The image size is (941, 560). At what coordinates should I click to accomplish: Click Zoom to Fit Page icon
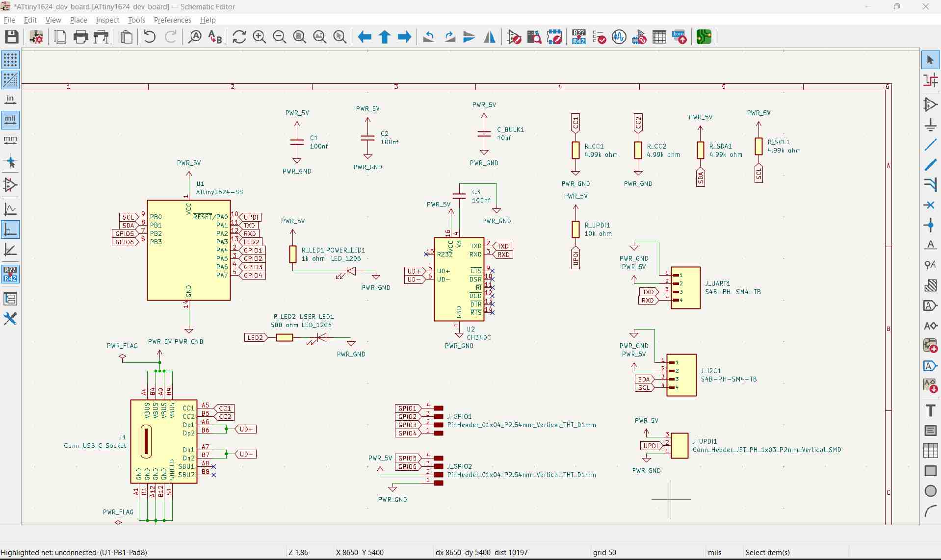pos(299,37)
